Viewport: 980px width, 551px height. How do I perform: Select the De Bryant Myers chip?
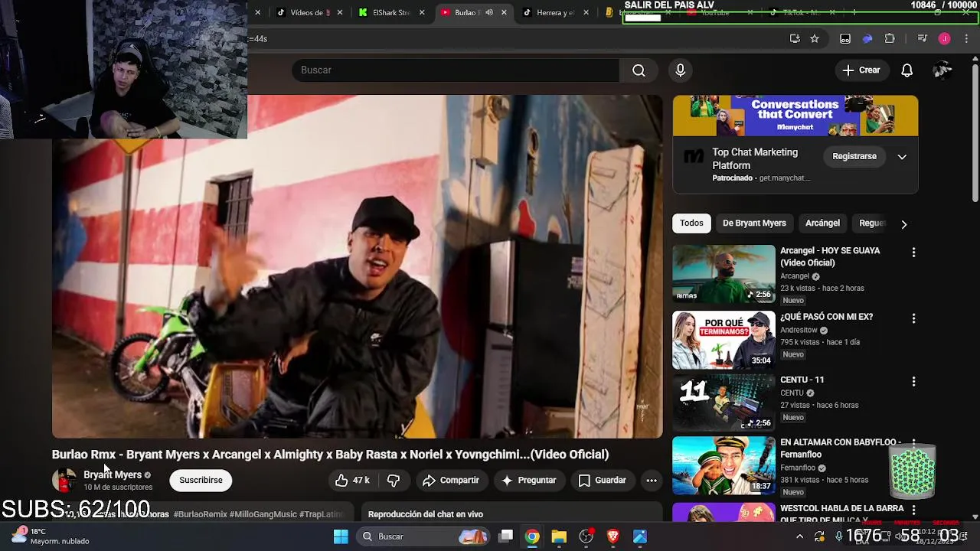coord(754,223)
